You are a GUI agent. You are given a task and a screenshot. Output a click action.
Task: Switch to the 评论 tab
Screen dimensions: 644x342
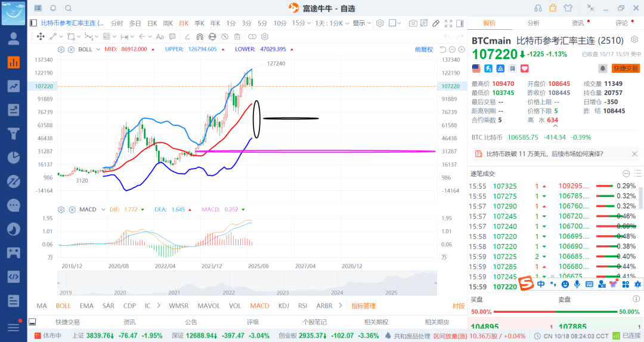click(622, 23)
